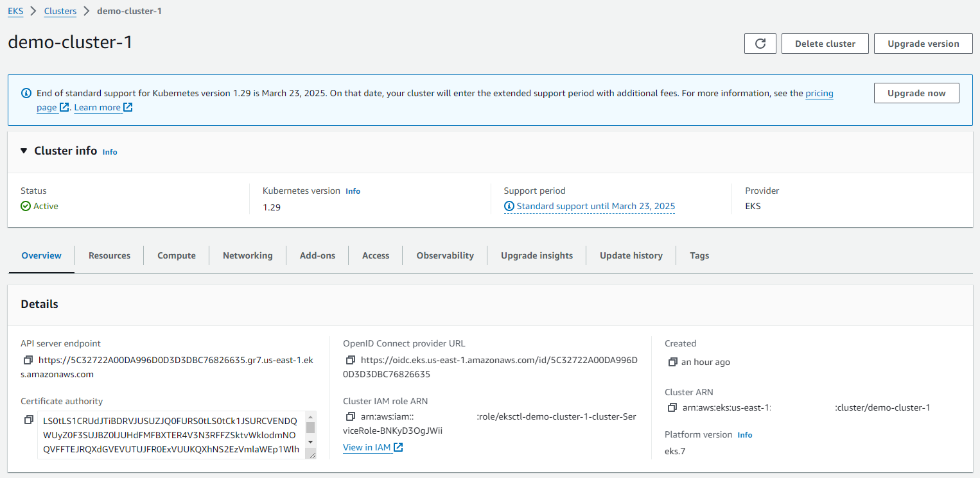Viewport: 980px width, 478px height.
Task: Open the Update history tab
Action: click(631, 255)
